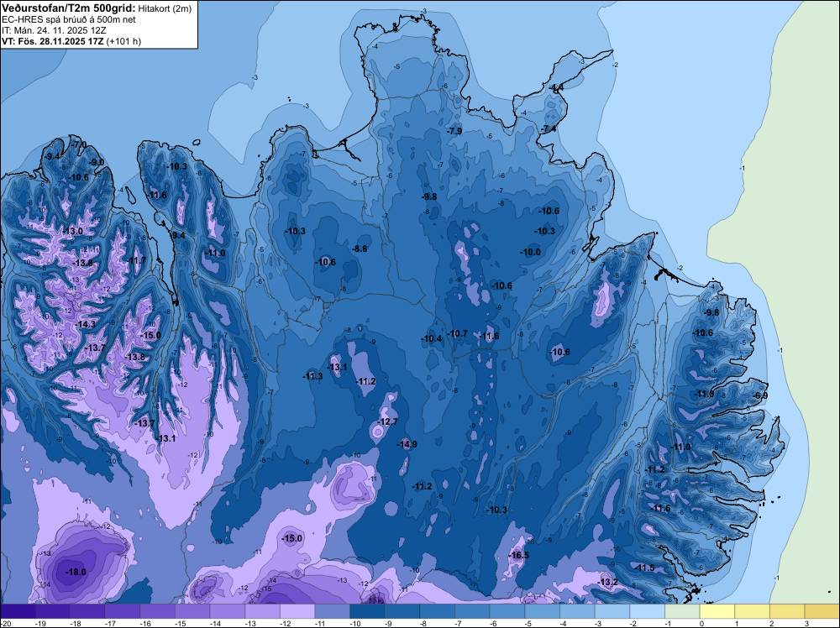Click the Veðurstofan/T2m 500grid title text
The image size is (840, 628).
(69, 8)
